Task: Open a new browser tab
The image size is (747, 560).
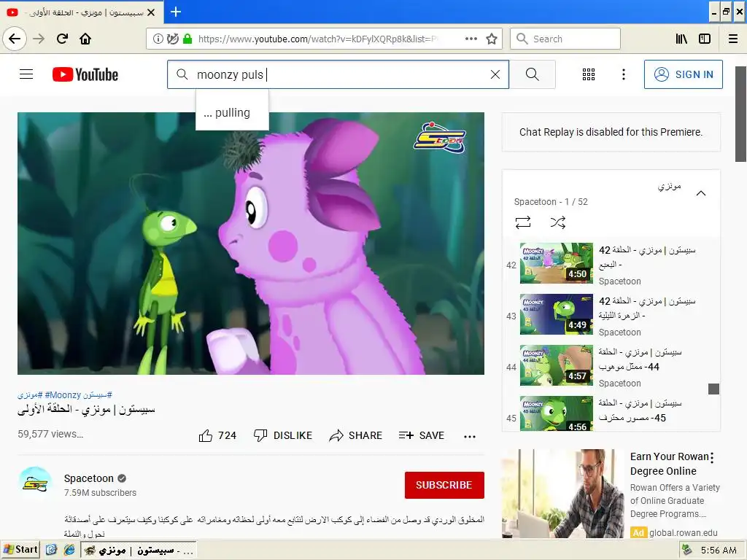Action: 176,12
